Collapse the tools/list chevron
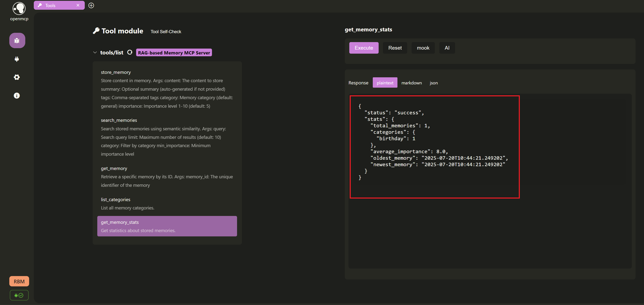644x305 pixels. (95, 53)
